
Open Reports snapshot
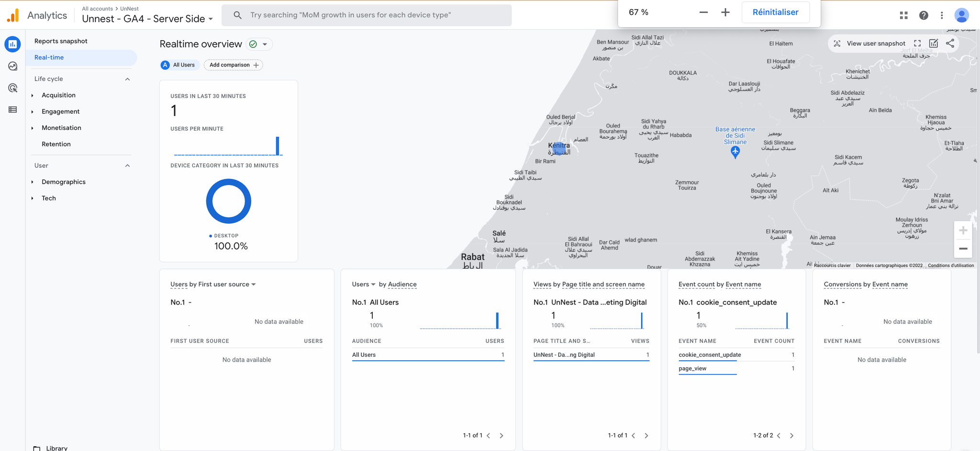pyautogui.click(x=61, y=41)
